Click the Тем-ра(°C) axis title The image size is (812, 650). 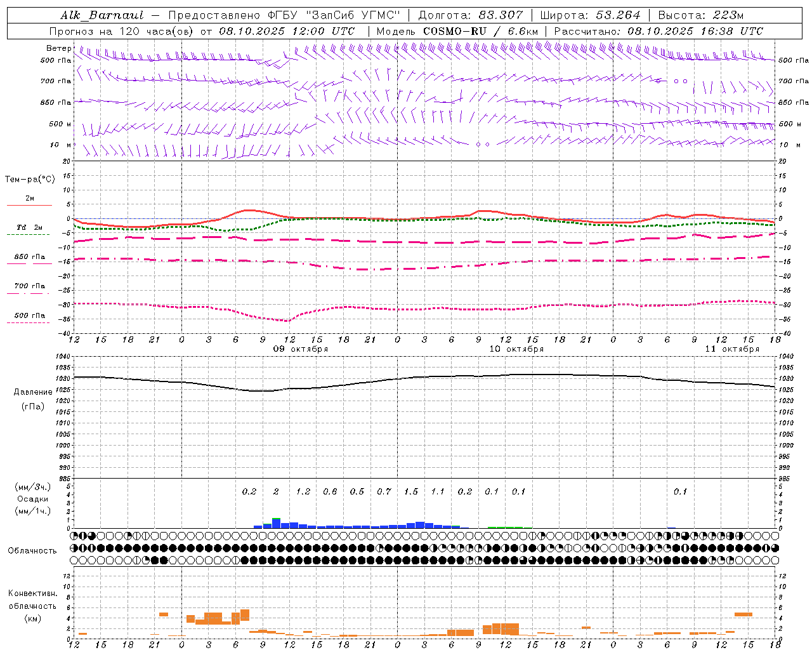(x=30, y=180)
